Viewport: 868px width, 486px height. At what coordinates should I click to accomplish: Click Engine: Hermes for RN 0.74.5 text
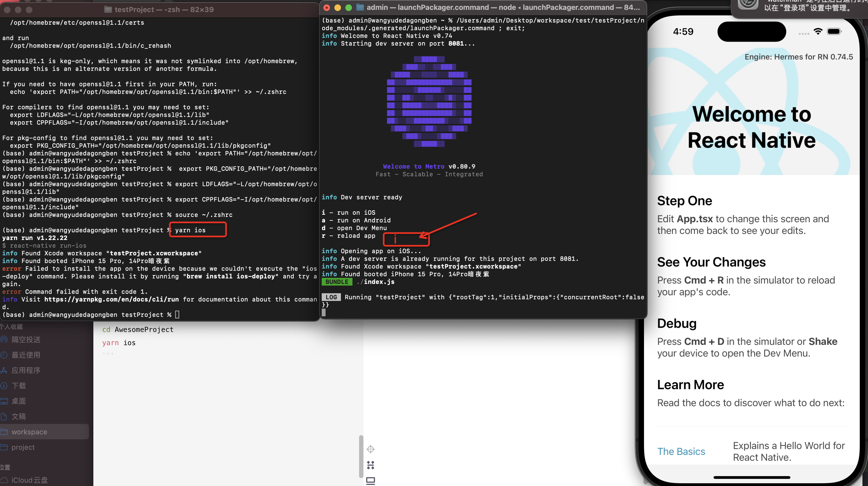(799, 57)
